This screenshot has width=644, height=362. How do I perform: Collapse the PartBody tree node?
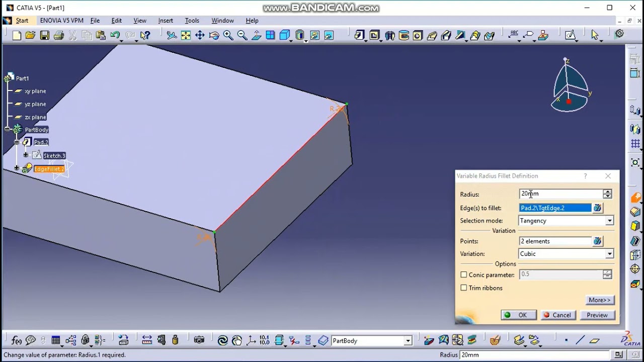[8, 129]
